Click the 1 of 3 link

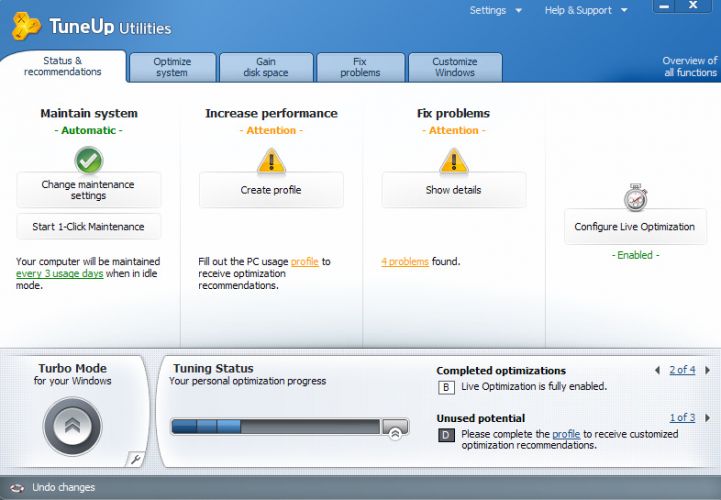682,418
